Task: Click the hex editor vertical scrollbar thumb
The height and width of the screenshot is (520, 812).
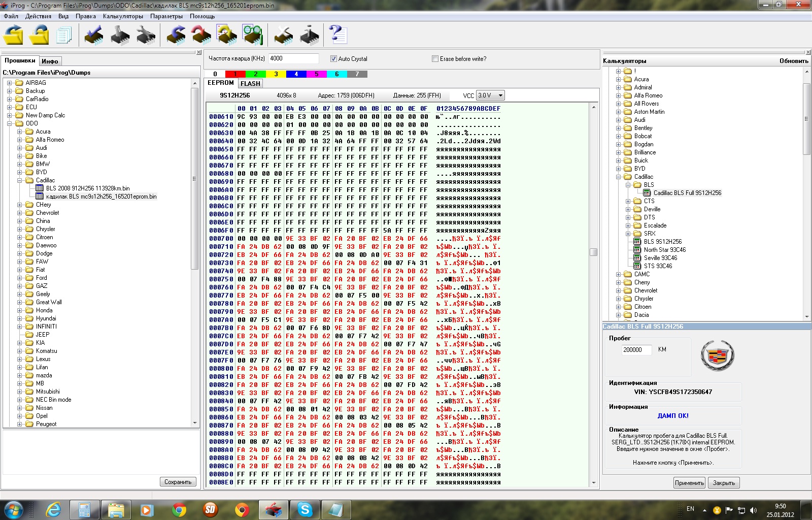Action: (594, 252)
